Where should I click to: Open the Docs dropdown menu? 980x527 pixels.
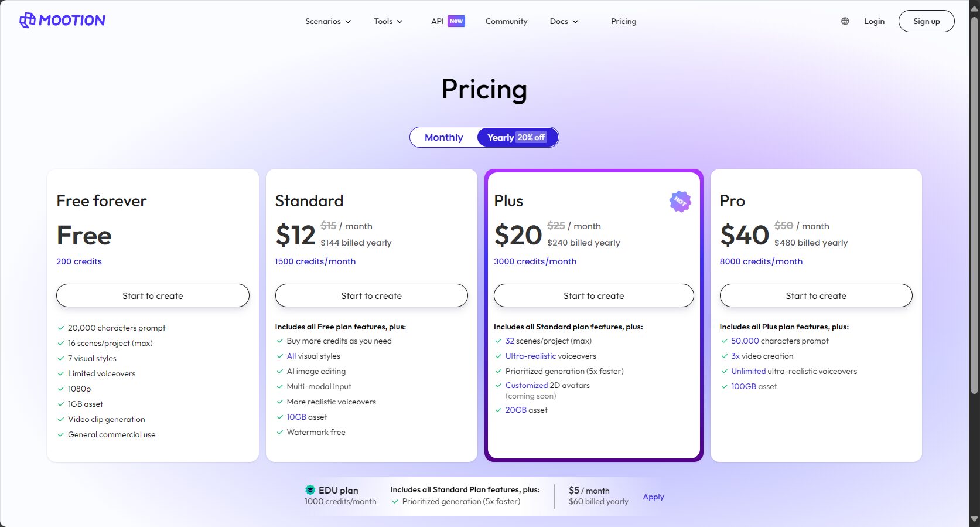(564, 21)
